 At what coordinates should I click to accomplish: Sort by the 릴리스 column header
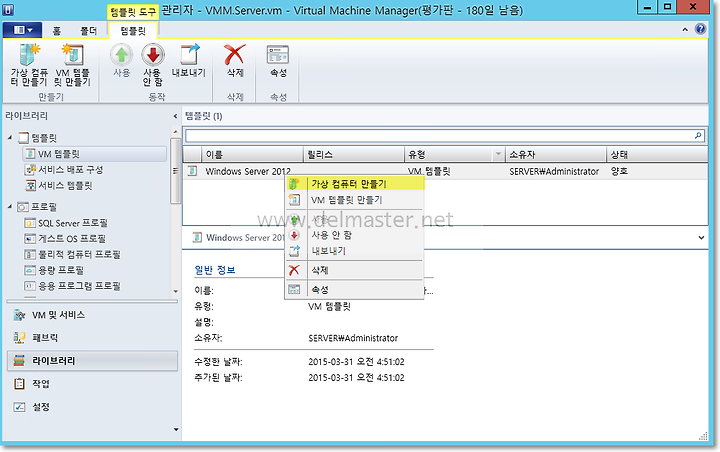[x=354, y=154]
